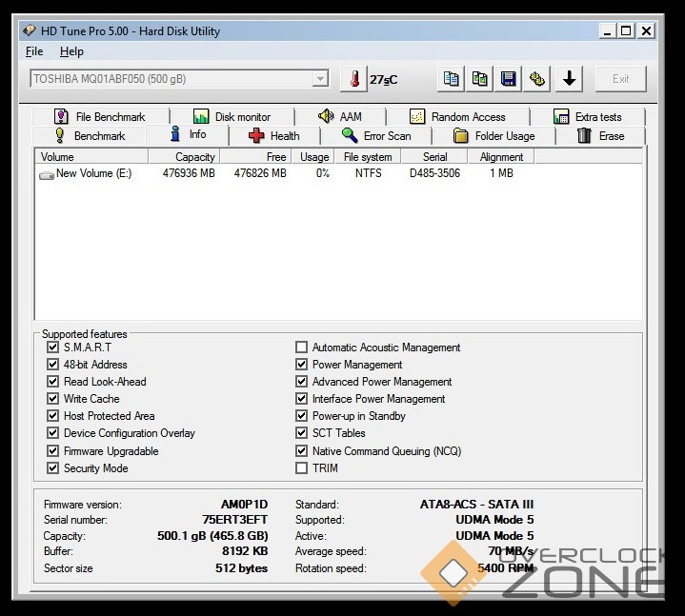The height and width of the screenshot is (616, 685).
Task: Click the NTFS file system cell
Action: click(x=368, y=173)
